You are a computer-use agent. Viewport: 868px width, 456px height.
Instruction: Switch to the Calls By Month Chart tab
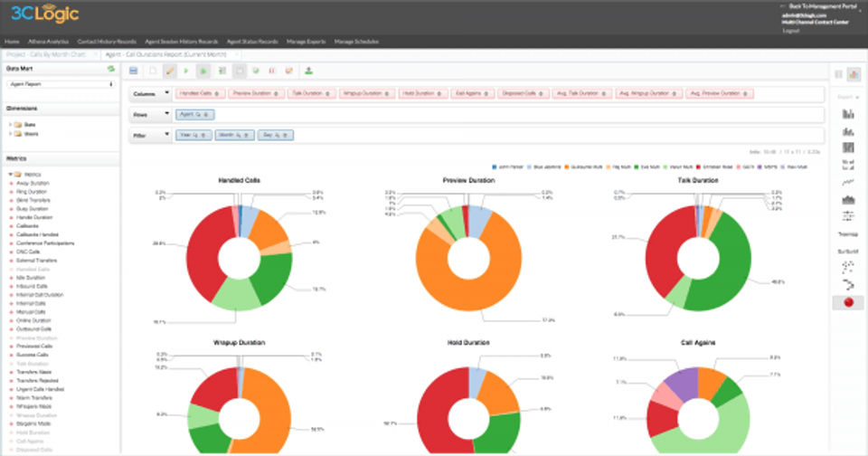click(46, 54)
